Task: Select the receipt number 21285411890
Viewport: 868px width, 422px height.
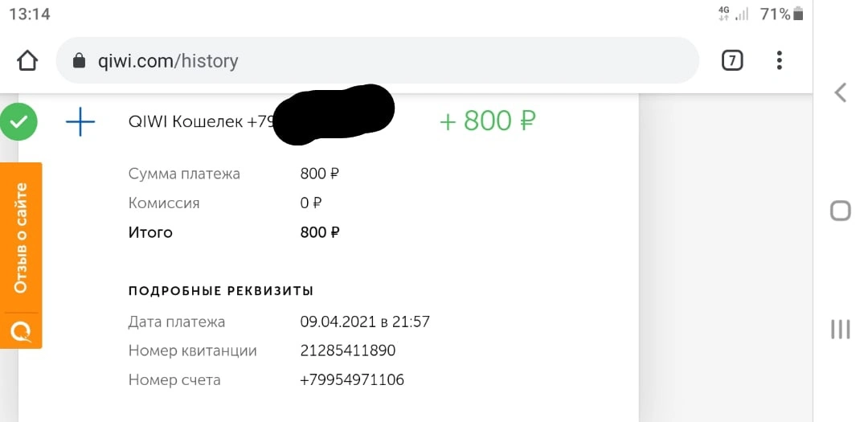Action: point(348,350)
